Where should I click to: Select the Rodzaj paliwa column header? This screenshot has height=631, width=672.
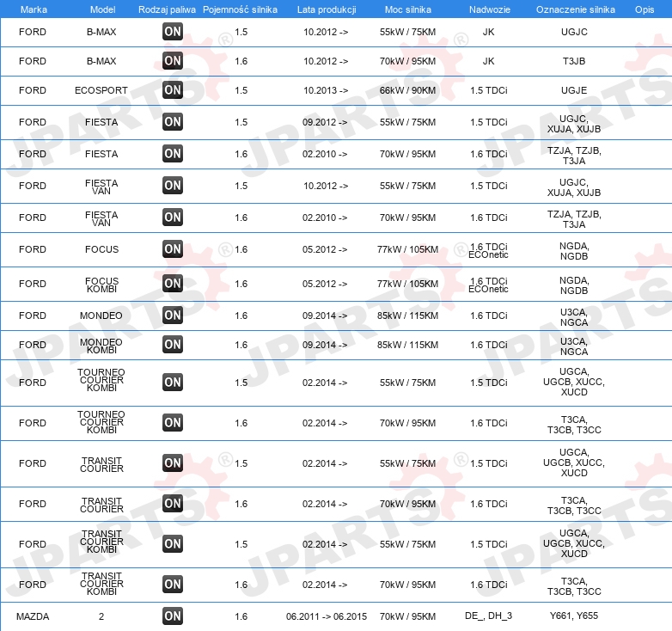(167, 9)
